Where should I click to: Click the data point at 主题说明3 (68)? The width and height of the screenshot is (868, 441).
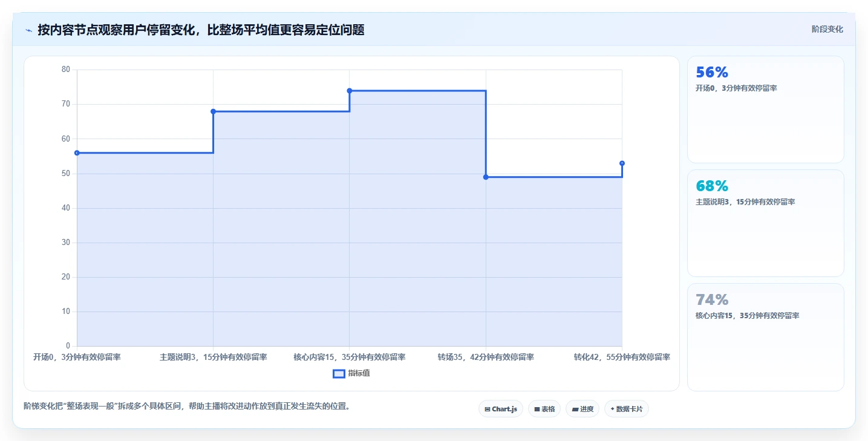[x=213, y=111]
